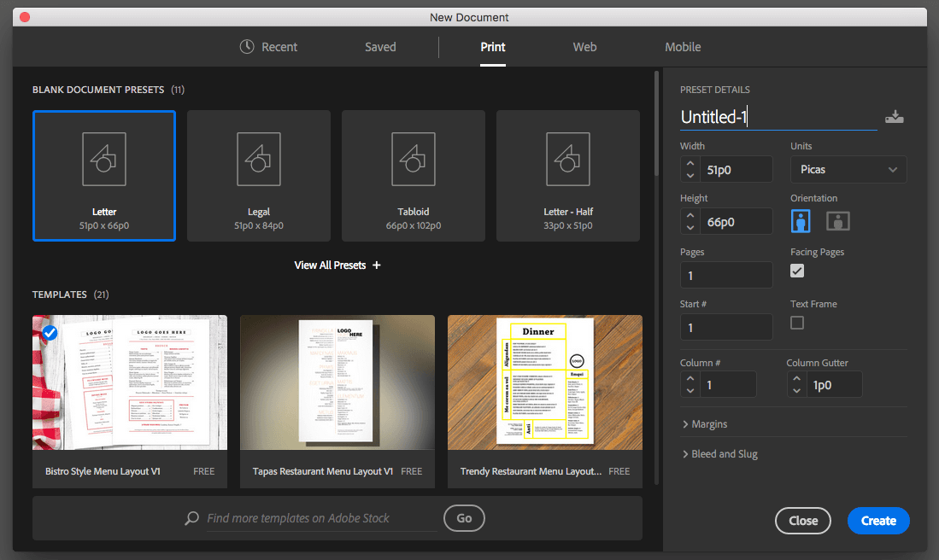
Task: Choose the Letter blank preset
Action: pyautogui.click(x=104, y=176)
